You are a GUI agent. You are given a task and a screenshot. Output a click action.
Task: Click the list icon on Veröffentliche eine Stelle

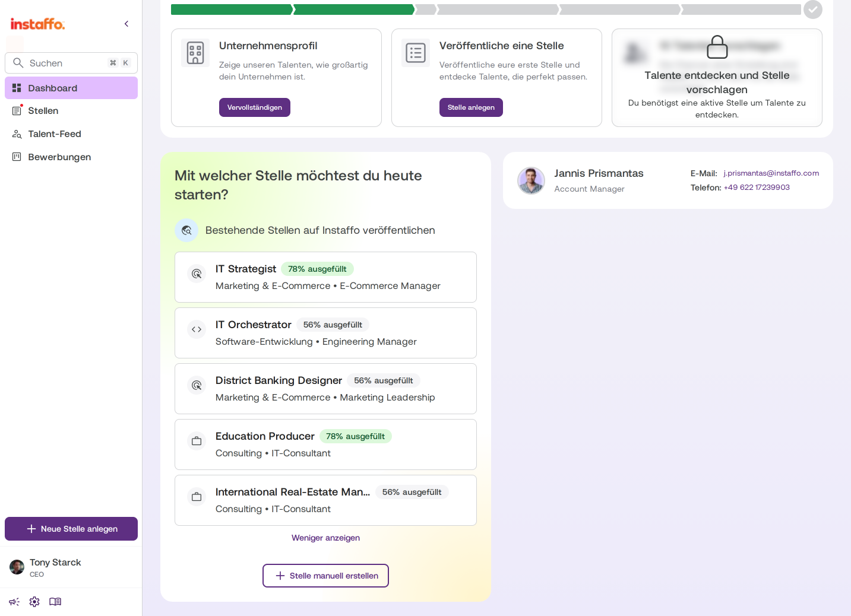coord(416,53)
